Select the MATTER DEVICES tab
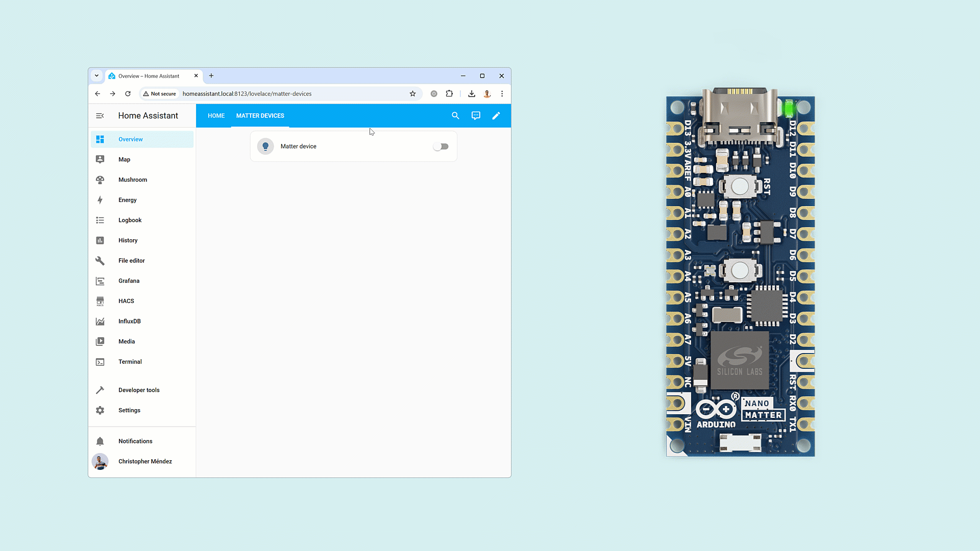980x551 pixels. (260, 116)
